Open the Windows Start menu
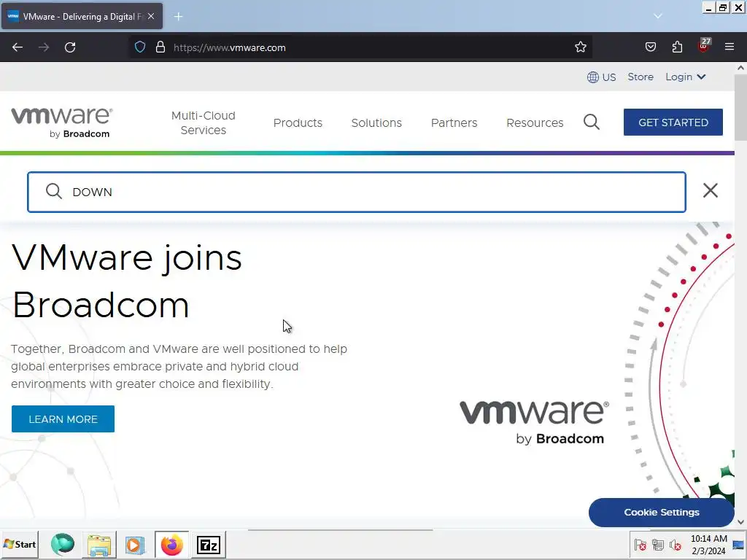 coord(20,544)
